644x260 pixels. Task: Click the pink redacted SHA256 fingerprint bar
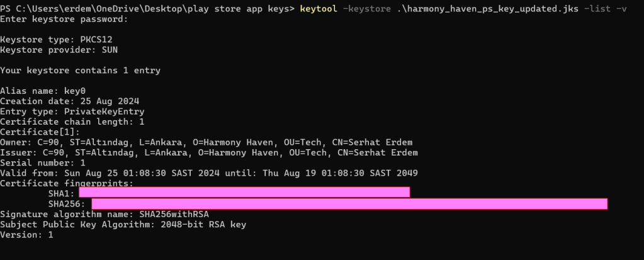[x=349, y=203]
